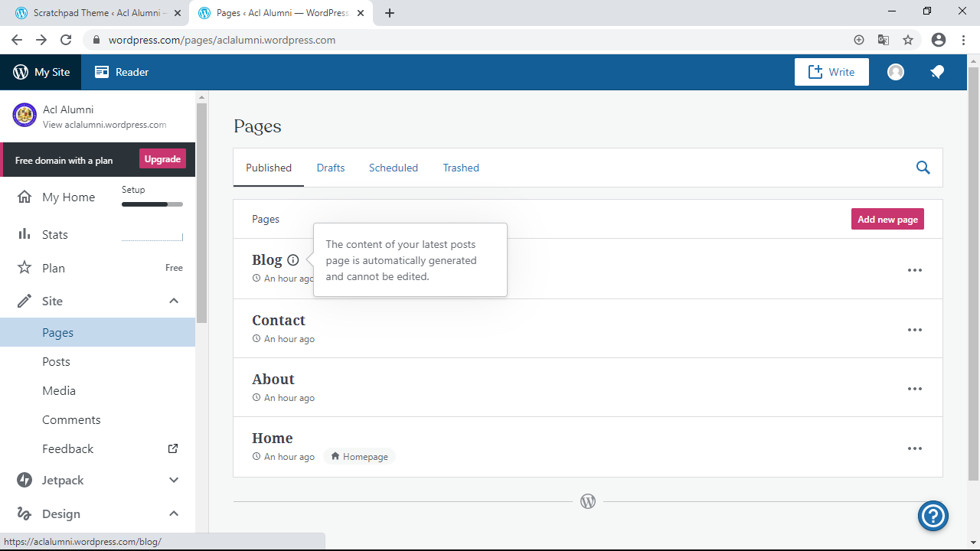Collapse the Design menu section

pos(174,514)
